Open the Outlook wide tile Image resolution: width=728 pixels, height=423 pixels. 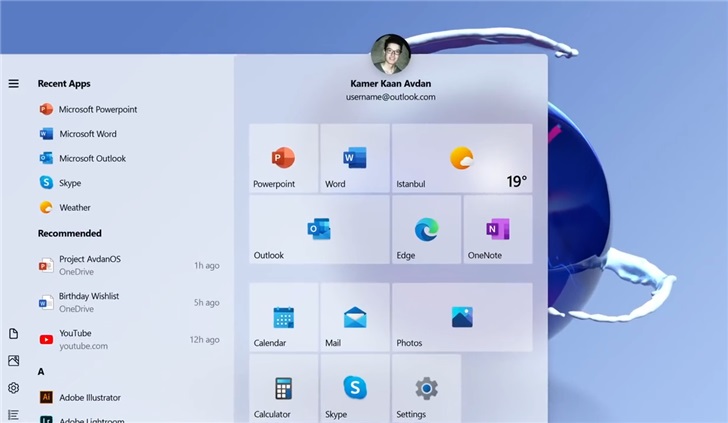tap(319, 229)
